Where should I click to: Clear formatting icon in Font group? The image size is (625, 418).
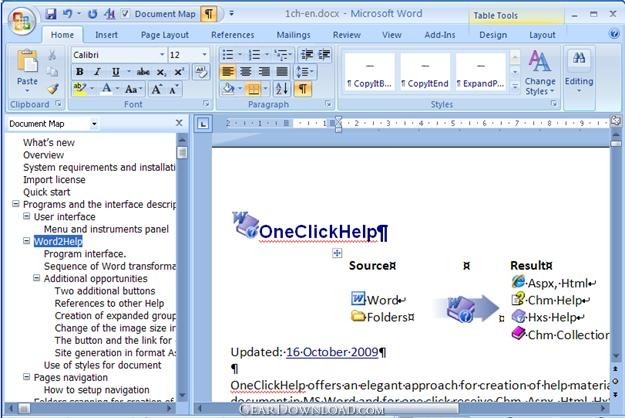201,72
